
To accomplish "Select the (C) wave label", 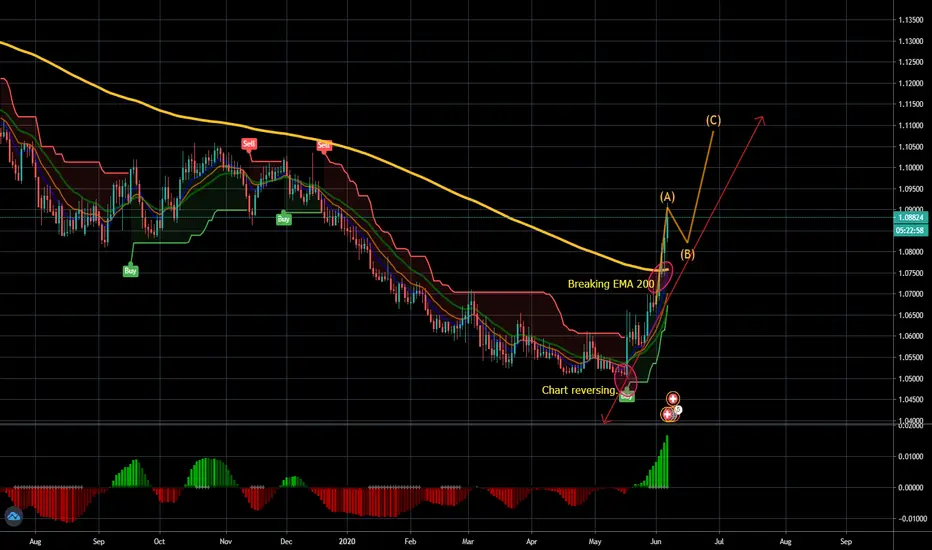I will click(713, 120).
